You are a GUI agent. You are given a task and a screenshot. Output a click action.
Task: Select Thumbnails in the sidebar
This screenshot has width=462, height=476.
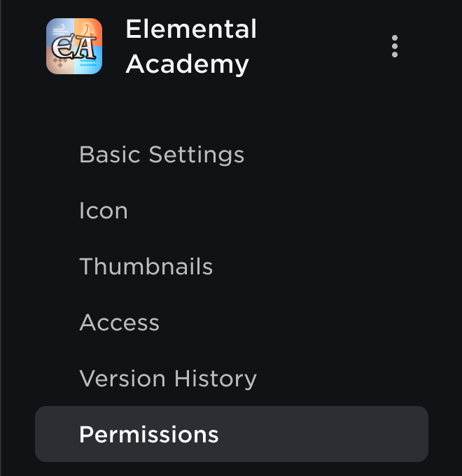pyautogui.click(x=146, y=267)
